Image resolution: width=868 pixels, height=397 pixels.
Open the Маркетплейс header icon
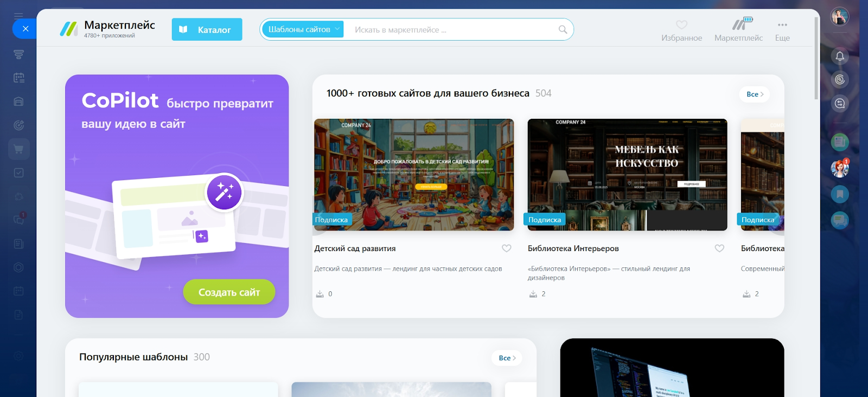pyautogui.click(x=738, y=30)
